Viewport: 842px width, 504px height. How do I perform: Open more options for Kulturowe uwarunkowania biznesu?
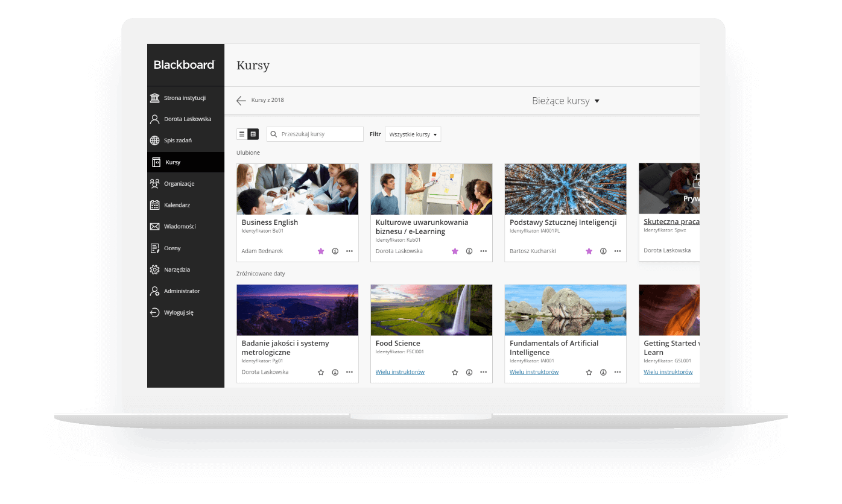(484, 251)
